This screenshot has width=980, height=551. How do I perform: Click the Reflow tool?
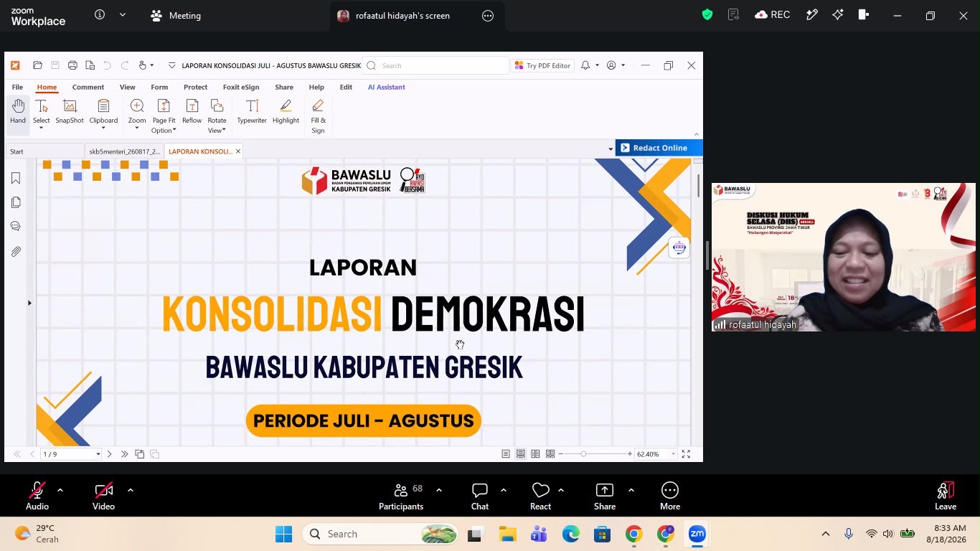tap(192, 113)
